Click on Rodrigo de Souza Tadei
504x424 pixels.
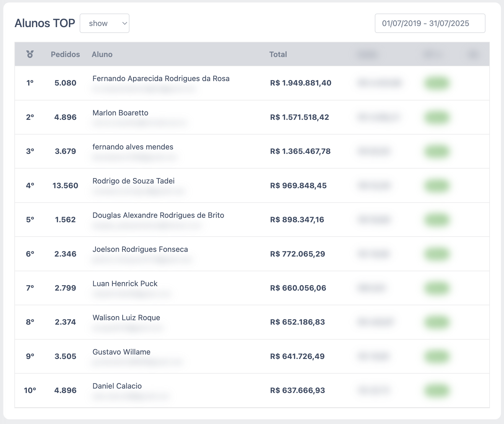pyautogui.click(x=133, y=181)
